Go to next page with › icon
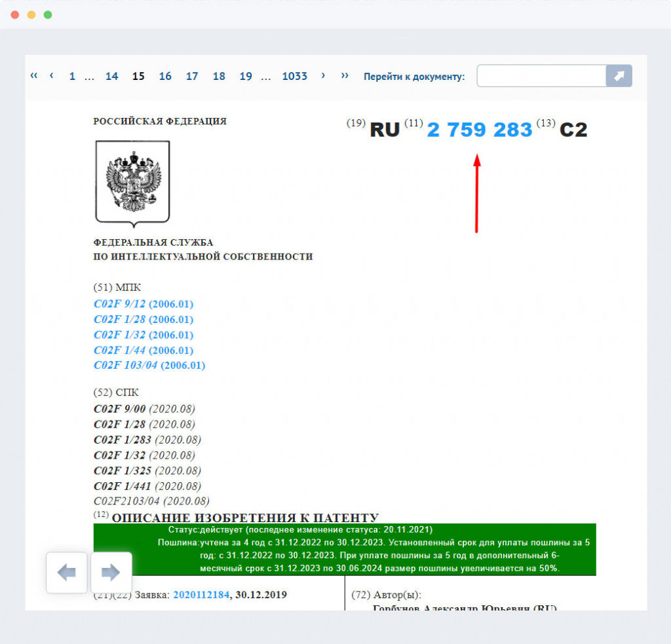 coord(323,76)
